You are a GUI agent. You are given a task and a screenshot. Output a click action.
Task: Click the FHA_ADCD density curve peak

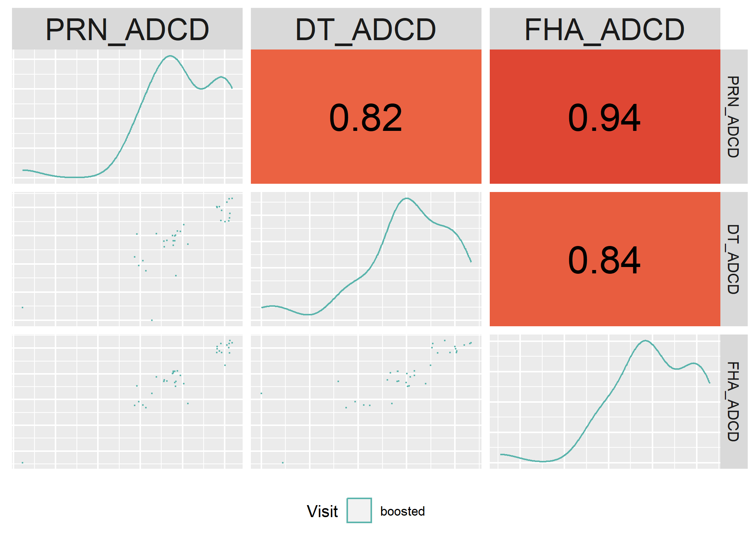(x=645, y=340)
